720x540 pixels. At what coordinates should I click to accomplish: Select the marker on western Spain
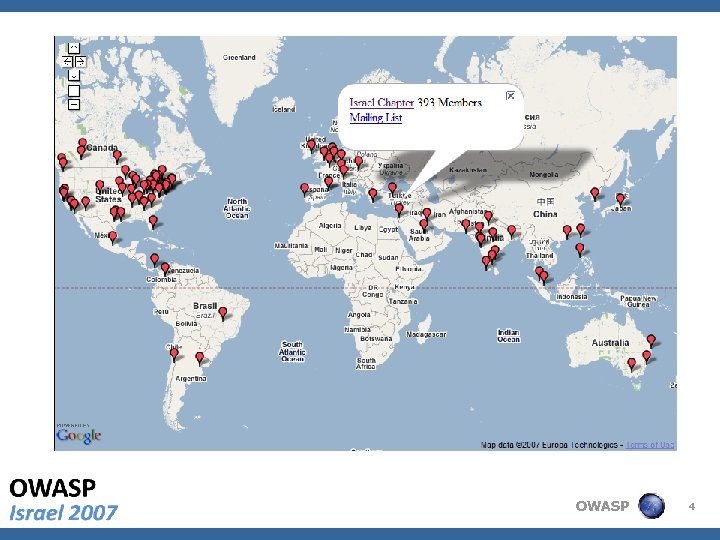pos(304,189)
